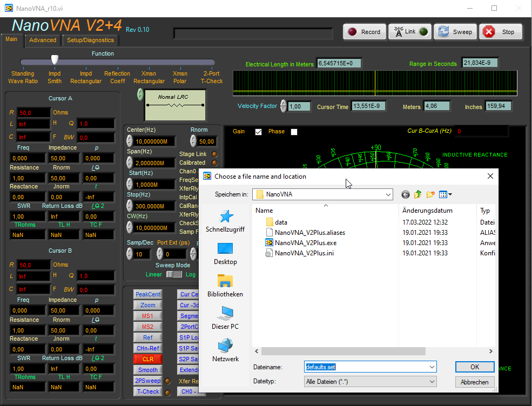Click the PeakCent button
The image size is (532, 406).
coord(147,294)
